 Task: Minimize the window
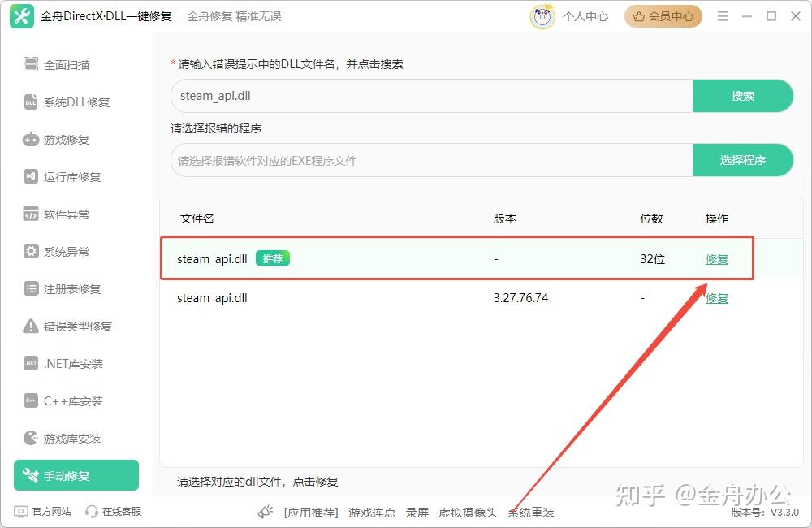click(747, 16)
